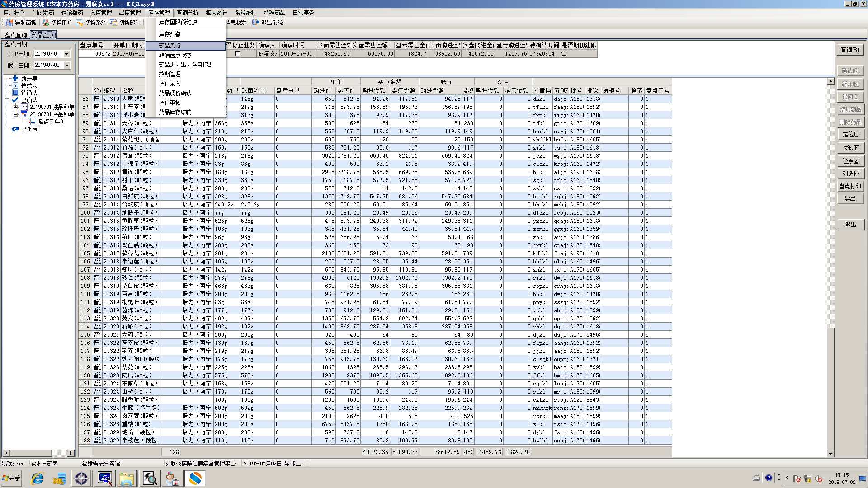
Task: Click the 导航面板 toolbar icon
Action: [9, 23]
